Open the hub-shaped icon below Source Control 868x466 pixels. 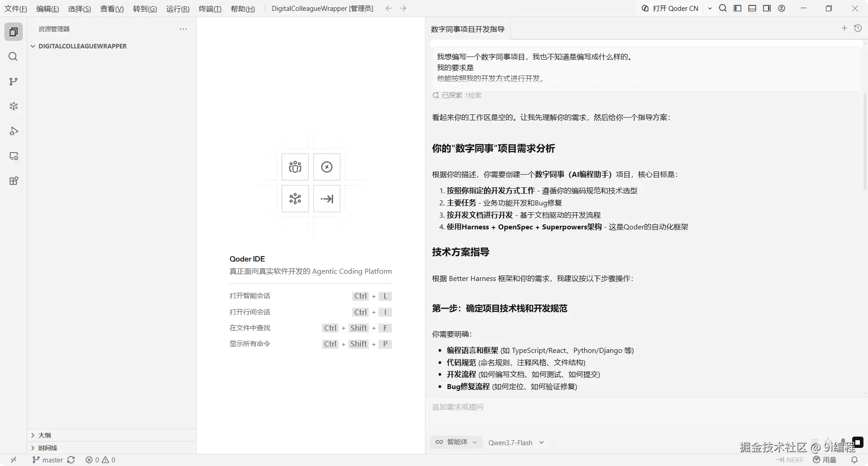coord(14,106)
